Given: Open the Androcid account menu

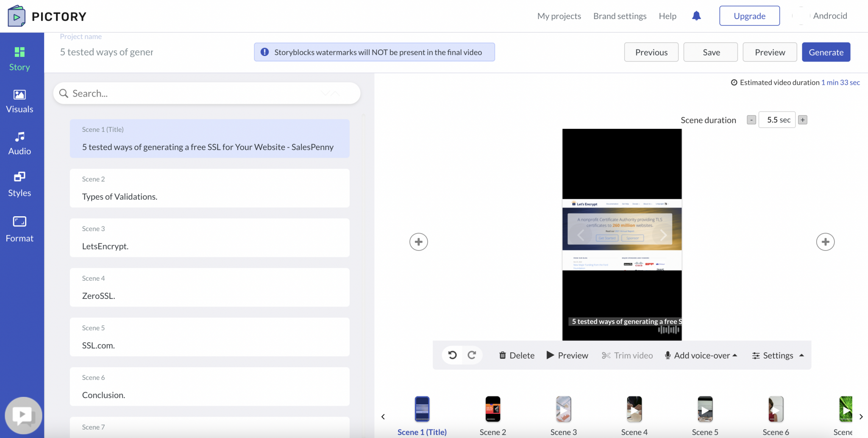Looking at the screenshot, I should (x=821, y=16).
